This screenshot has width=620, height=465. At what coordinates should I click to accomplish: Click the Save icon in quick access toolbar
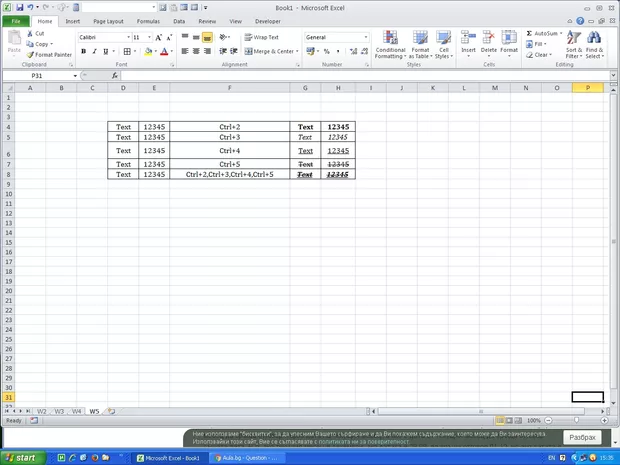pos(21,7)
